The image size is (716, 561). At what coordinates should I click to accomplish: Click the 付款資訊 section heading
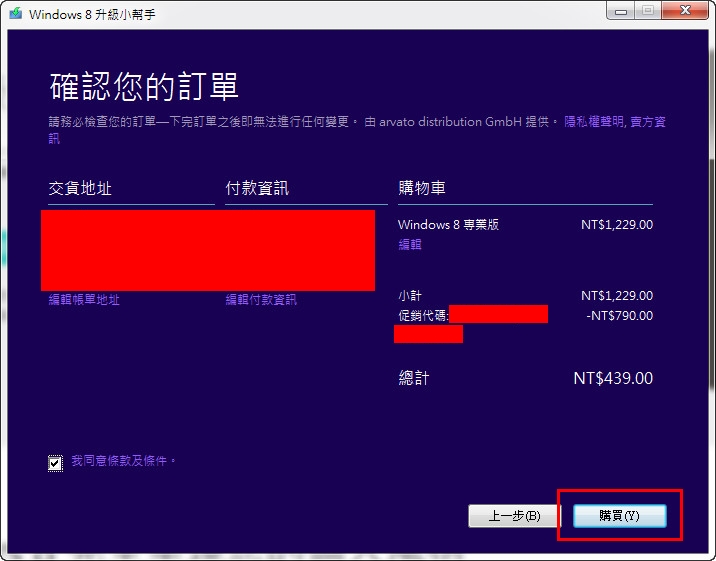click(257, 188)
